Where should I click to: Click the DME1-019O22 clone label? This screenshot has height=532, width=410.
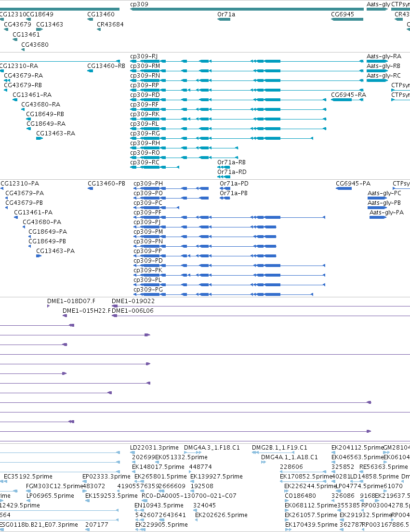133,301
